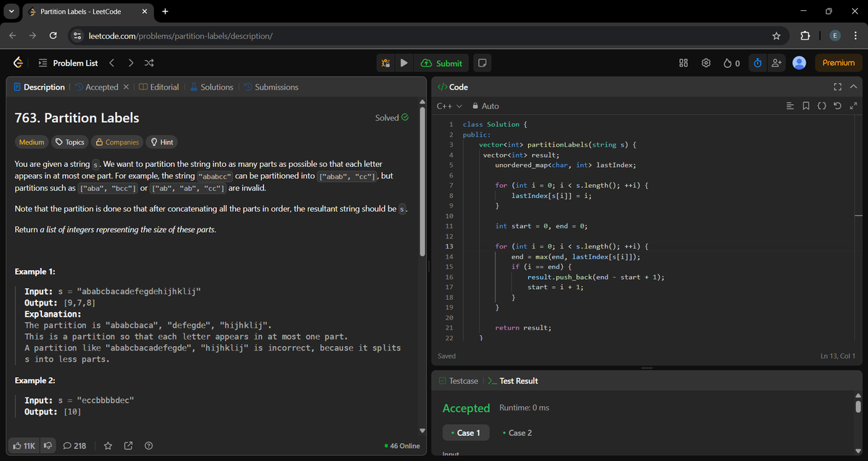
Task: Click the 'return result;' code line
Action: [x=523, y=328]
